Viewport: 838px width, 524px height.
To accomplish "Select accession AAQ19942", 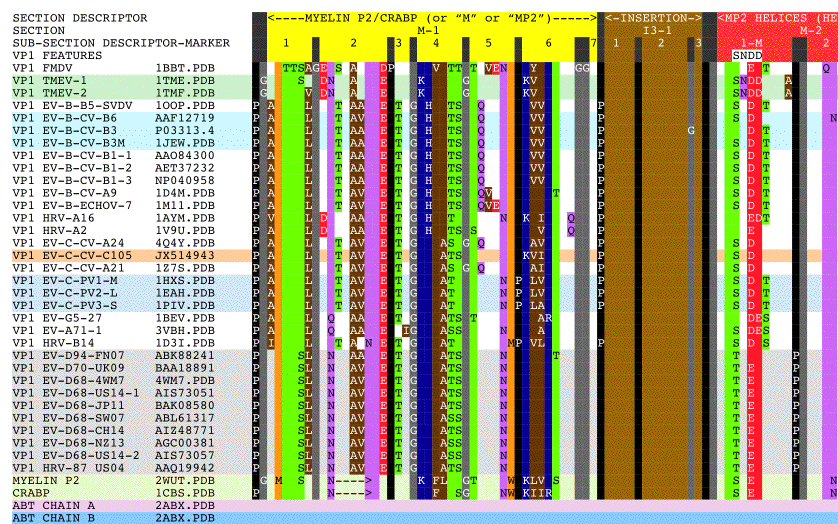I will [185, 467].
